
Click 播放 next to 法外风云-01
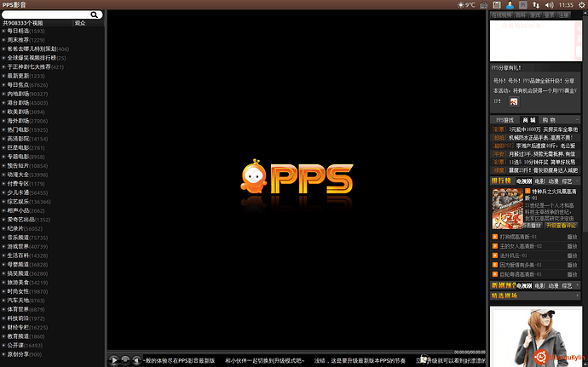click(573, 255)
